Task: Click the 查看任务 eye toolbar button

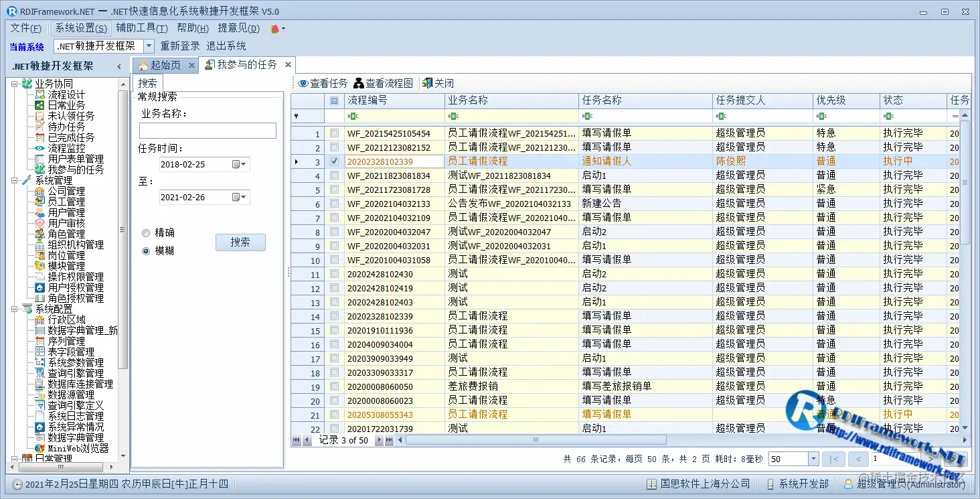Action: 323,83
